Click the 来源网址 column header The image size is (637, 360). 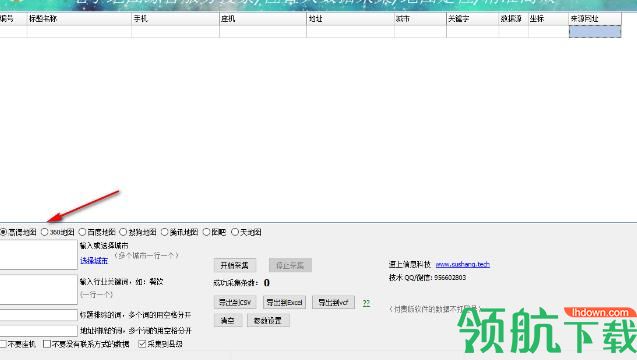click(x=595, y=19)
